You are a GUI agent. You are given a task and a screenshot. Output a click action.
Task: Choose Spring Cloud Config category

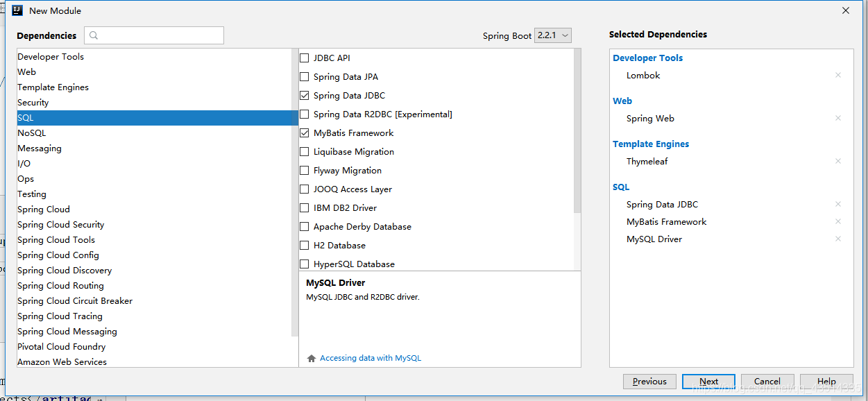(x=154, y=255)
